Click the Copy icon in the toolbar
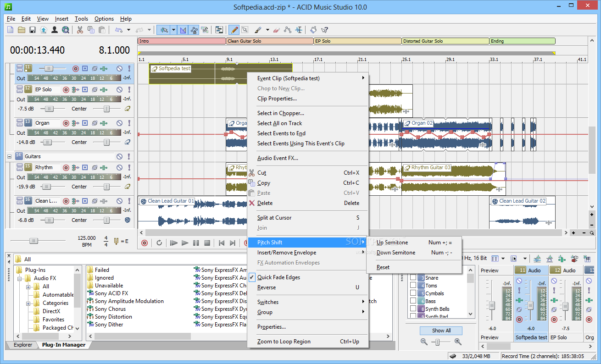 (91, 30)
